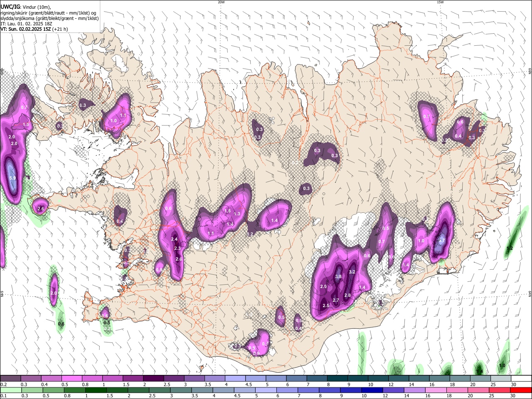532x399 pixels.
Task: Click the 2.3 precipitation value
Action: tap(177, 248)
